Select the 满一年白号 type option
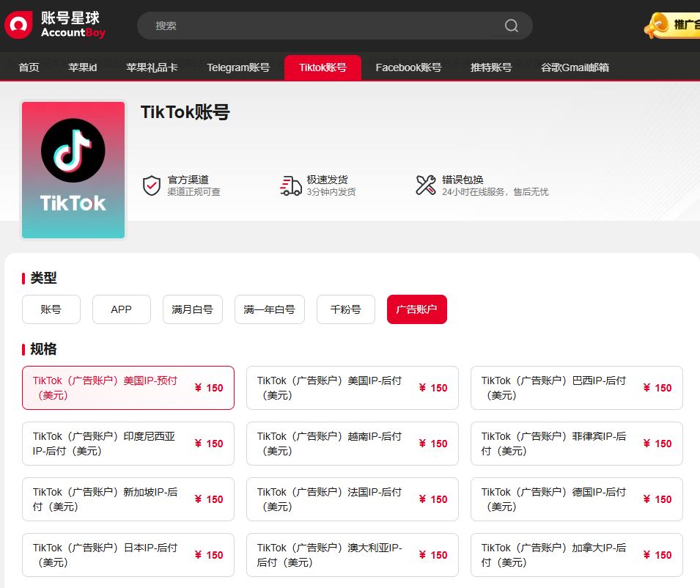The image size is (700, 588). pos(270,309)
